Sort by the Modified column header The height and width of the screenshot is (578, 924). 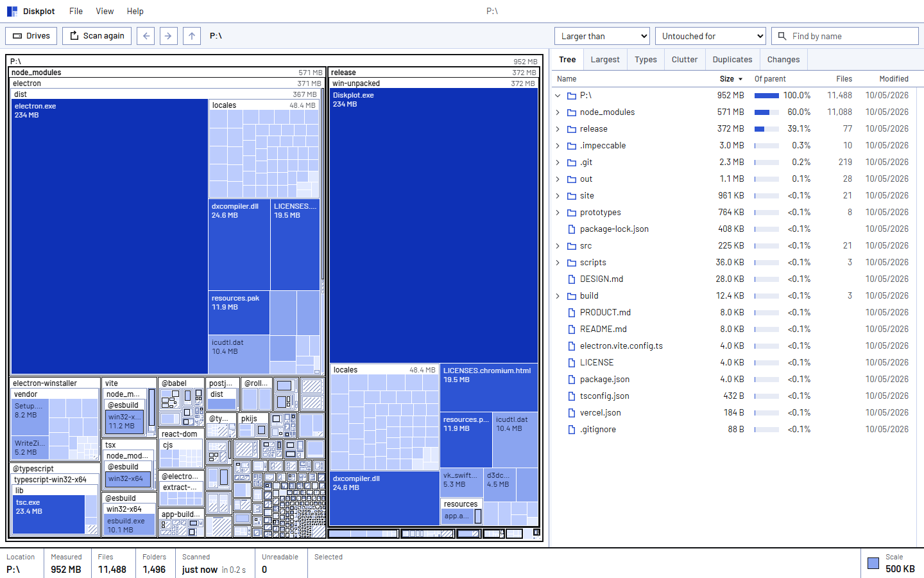point(894,79)
